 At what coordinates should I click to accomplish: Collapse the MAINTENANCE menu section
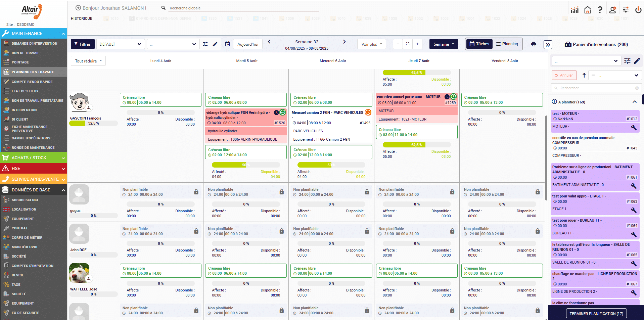point(63,34)
